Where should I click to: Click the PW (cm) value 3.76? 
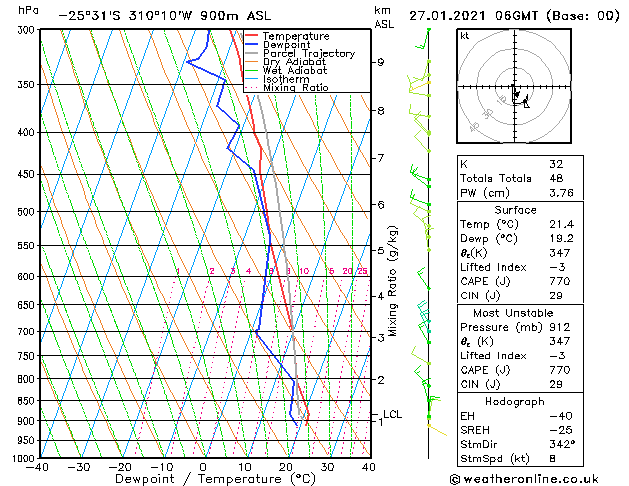point(561,193)
